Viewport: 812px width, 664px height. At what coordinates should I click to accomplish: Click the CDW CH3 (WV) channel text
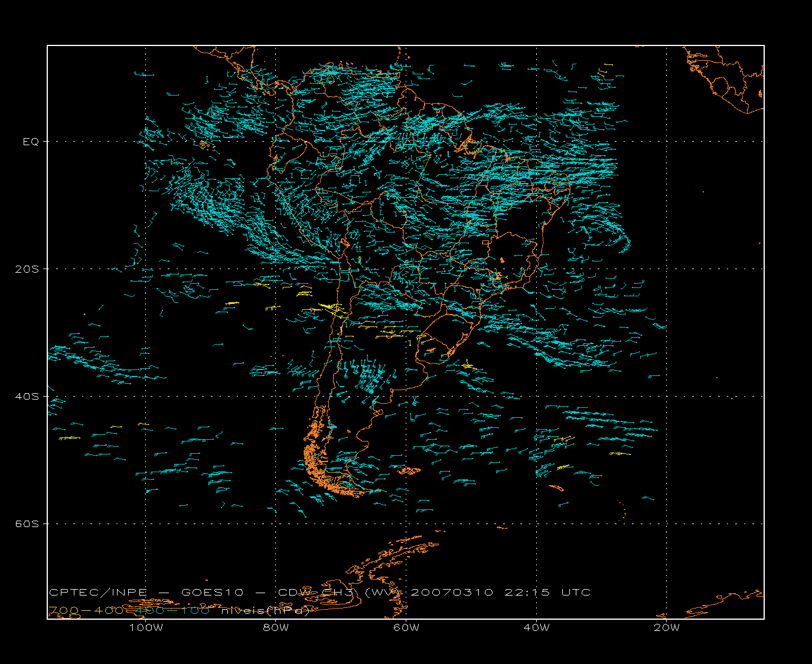[x=340, y=593]
